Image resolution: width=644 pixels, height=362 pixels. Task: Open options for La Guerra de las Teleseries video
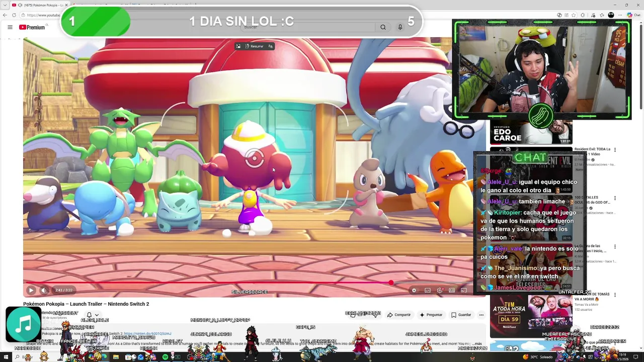click(x=615, y=247)
